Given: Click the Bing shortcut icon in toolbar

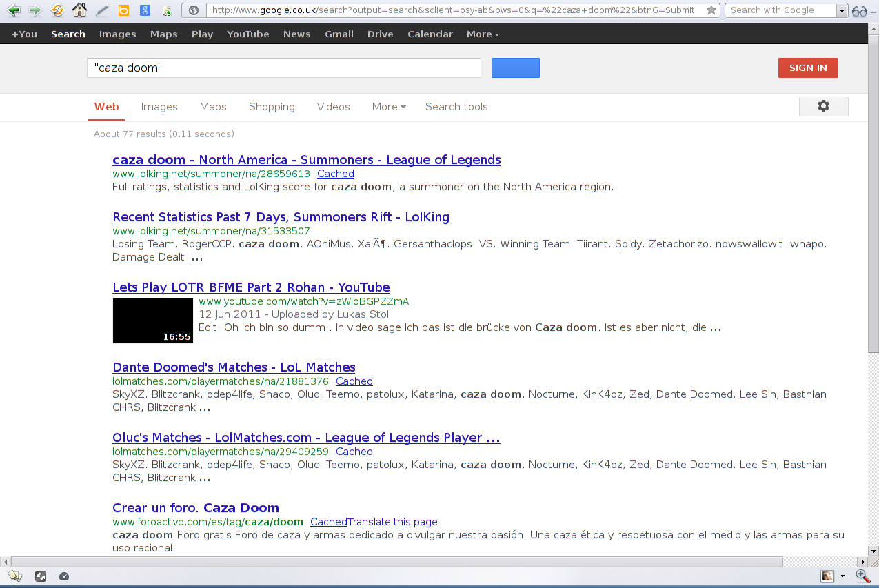Looking at the screenshot, I should coord(123,10).
